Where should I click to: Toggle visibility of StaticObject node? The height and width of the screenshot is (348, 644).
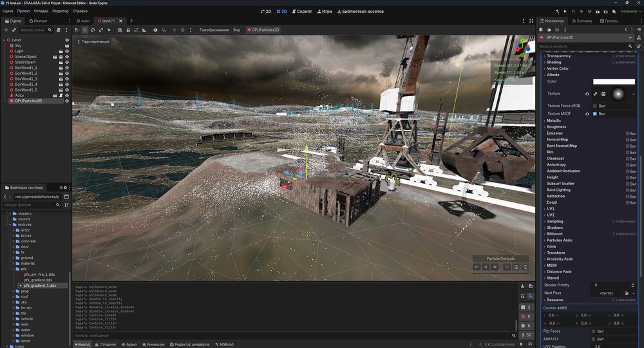(x=67, y=63)
